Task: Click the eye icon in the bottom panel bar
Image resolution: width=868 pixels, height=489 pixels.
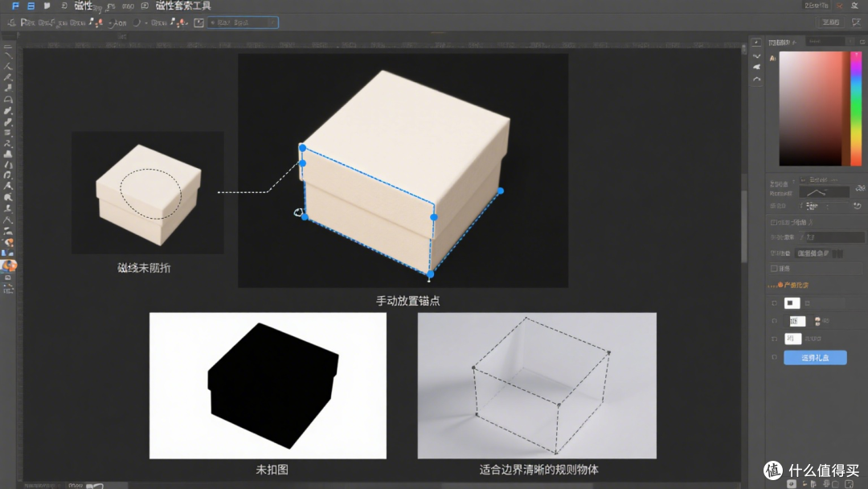Action: pyautogui.click(x=791, y=484)
